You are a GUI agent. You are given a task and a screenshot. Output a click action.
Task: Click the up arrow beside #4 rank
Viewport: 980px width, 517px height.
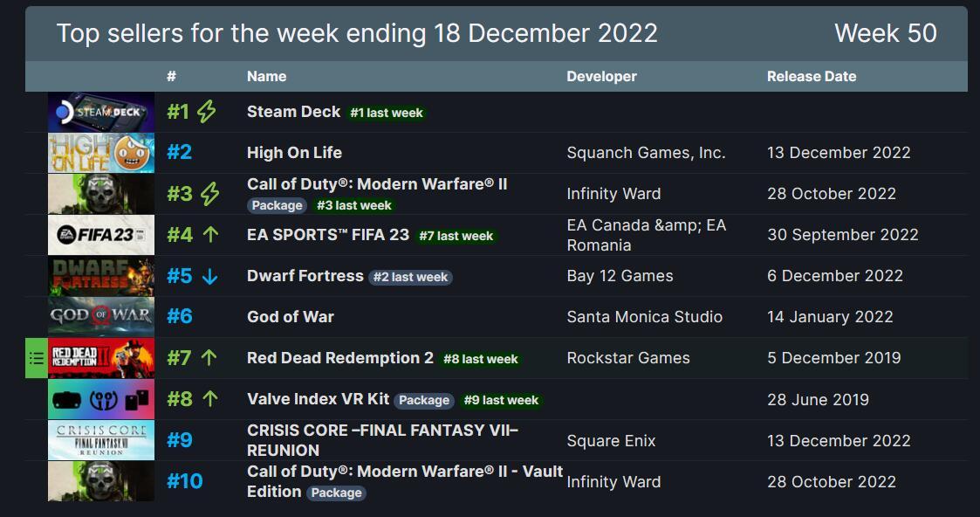coord(211,235)
